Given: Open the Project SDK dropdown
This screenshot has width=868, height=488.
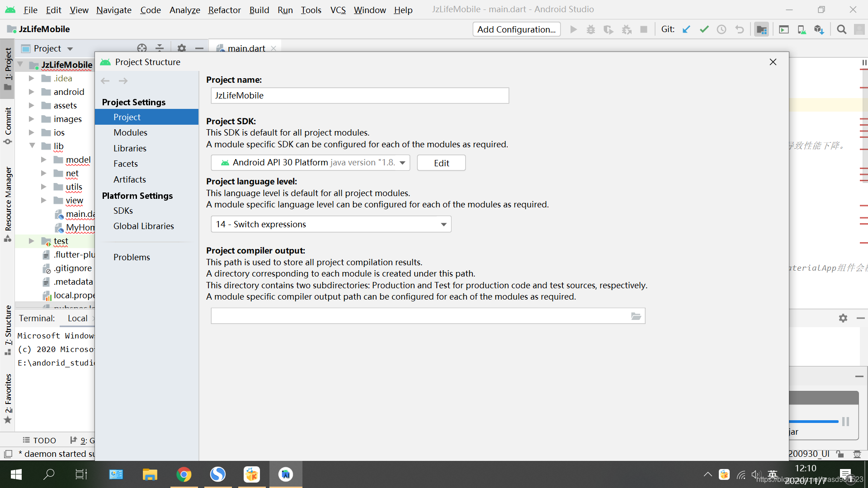Looking at the screenshot, I should pos(311,163).
